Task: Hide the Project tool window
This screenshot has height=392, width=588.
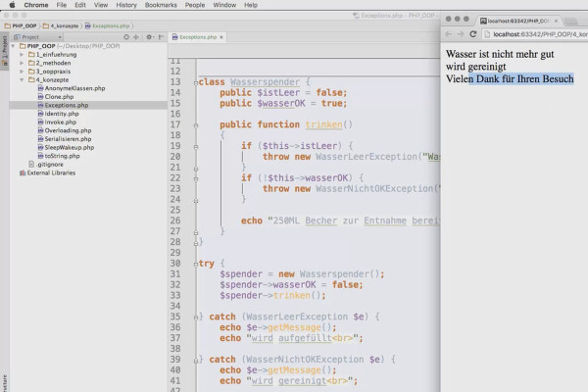Action: (x=162, y=37)
